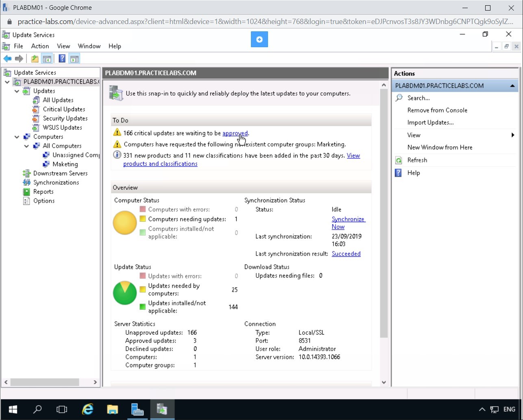Expand the View submenu arrow in Actions
The height and width of the screenshot is (420, 523).
[x=513, y=135]
